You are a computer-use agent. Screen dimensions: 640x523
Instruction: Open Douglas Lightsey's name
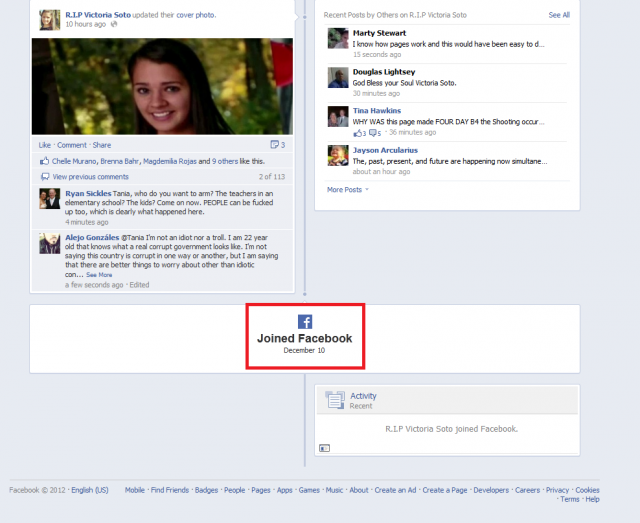point(384,72)
